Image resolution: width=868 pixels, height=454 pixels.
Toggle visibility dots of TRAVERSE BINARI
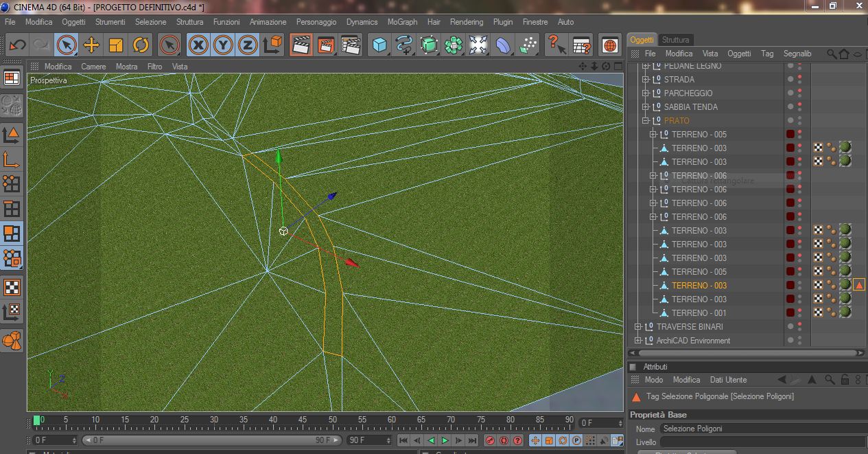point(799,327)
